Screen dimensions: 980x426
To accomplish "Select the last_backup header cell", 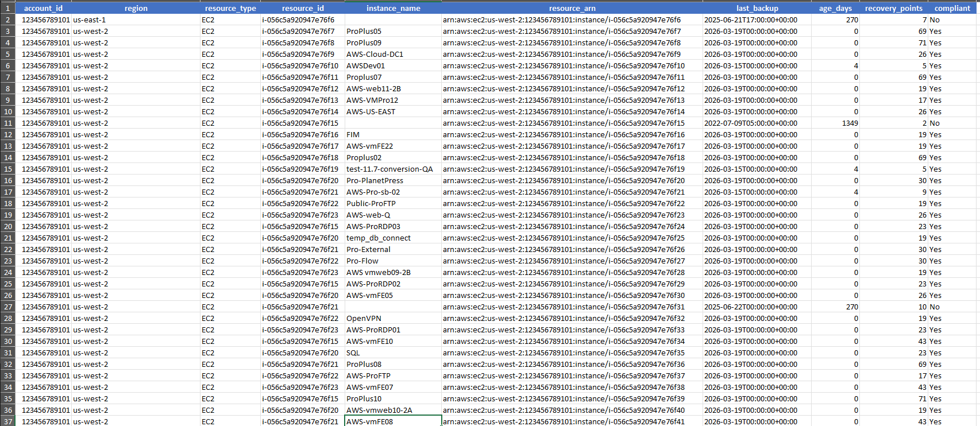I will click(757, 8).
